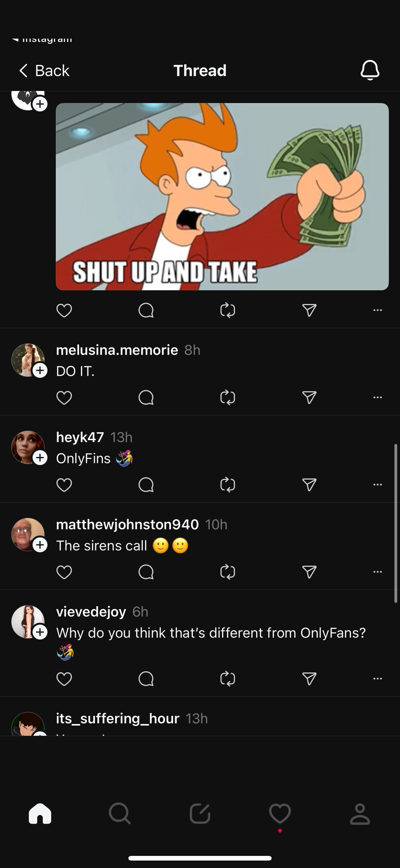
Task: Like heyk47's OnlyFins comment
Action: coord(64,485)
